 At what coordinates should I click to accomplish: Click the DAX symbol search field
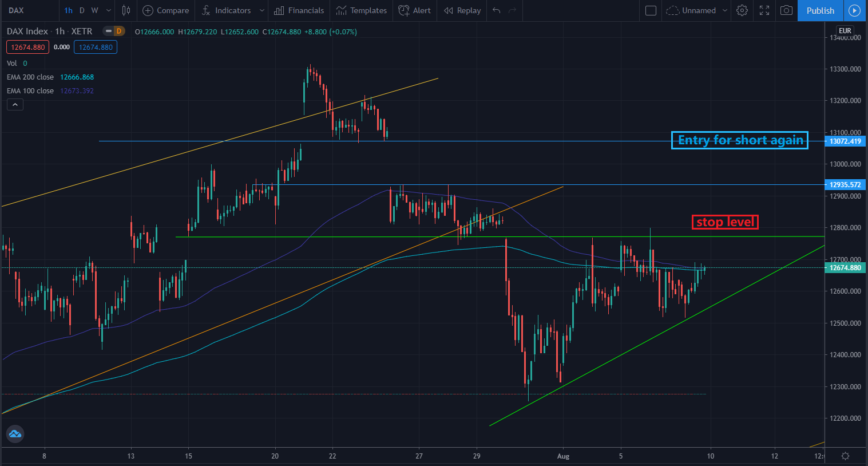click(x=29, y=10)
